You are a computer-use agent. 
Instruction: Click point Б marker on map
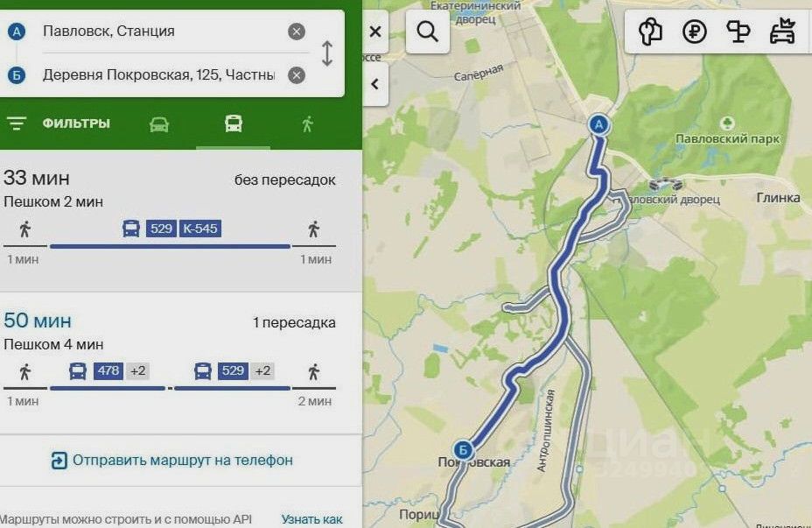[x=463, y=450]
